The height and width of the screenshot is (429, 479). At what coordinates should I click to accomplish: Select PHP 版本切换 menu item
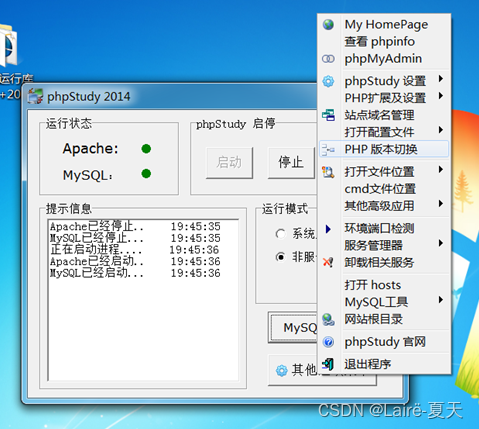384,149
